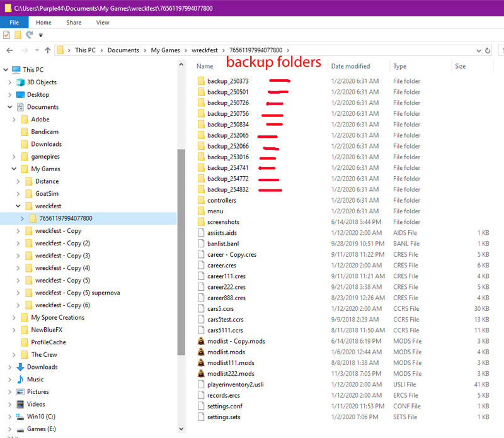The height and width of the screenshot is (438, 504).
Task: Click the Undo quick access icon
Action: (30, 35)
